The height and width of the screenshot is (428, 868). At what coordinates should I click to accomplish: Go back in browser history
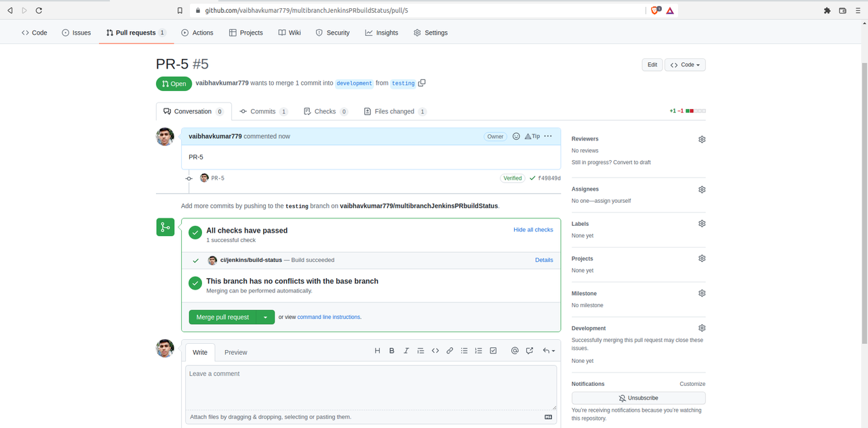tap(10, 10)
